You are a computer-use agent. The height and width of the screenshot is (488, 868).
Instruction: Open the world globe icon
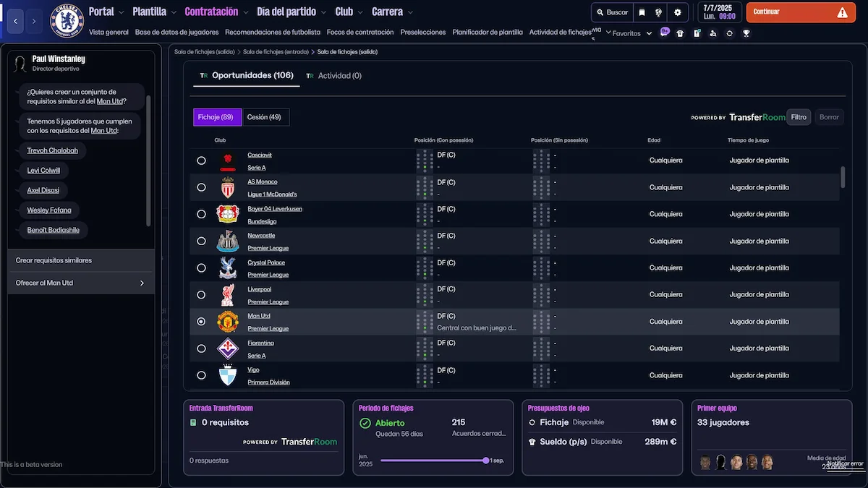[x=659, y=12]
